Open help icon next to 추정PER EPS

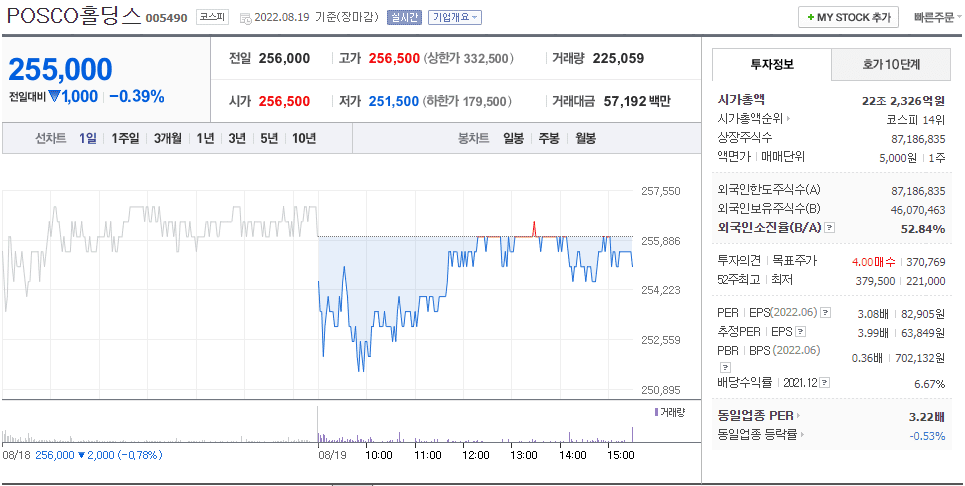pyautogui.click(x=800, y=332)
